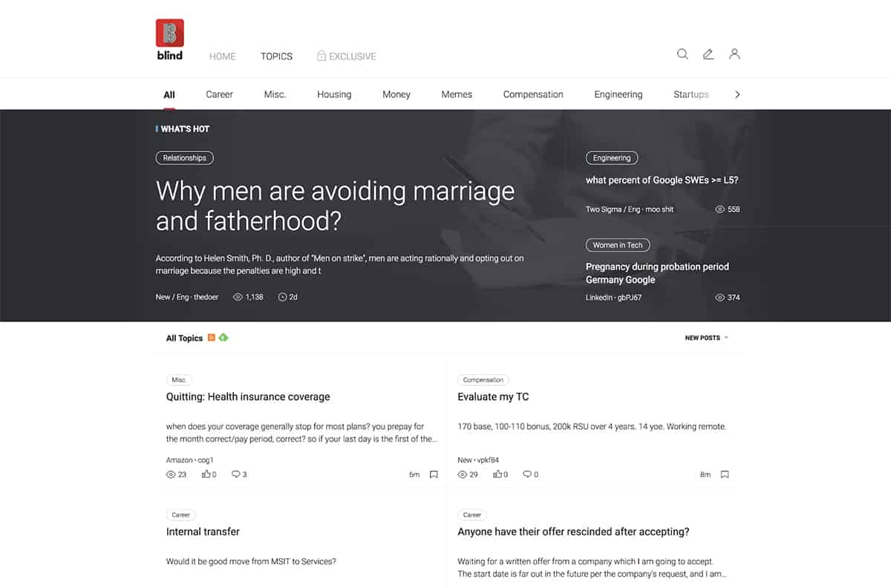Click the green Feedly icon
The height and width of the screenshot is (588, 891).
[x=223, y=338]
